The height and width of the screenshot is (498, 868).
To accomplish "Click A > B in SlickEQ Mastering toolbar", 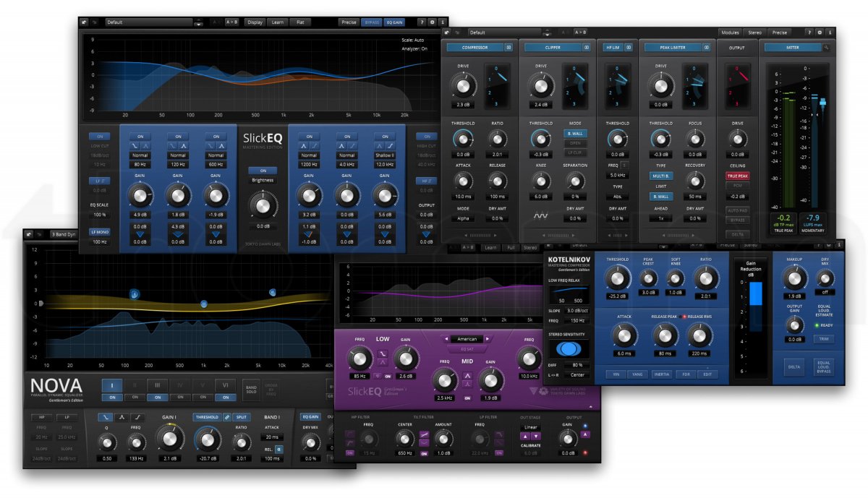I will coord(232,22).
